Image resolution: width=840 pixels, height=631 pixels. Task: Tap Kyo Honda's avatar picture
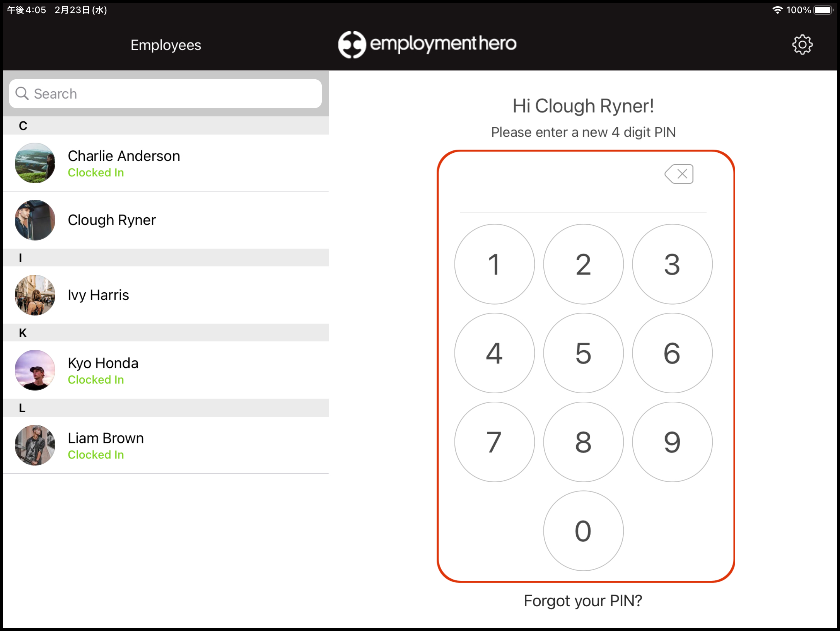[x=35, y=370]
